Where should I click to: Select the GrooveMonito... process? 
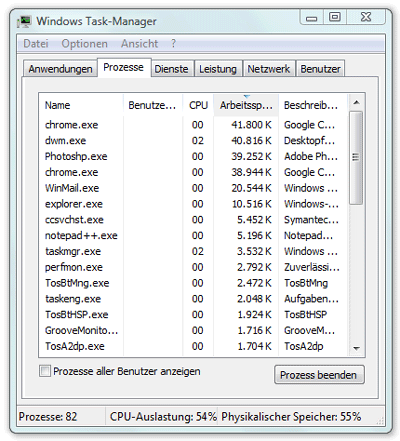click(x=193, y=331)
